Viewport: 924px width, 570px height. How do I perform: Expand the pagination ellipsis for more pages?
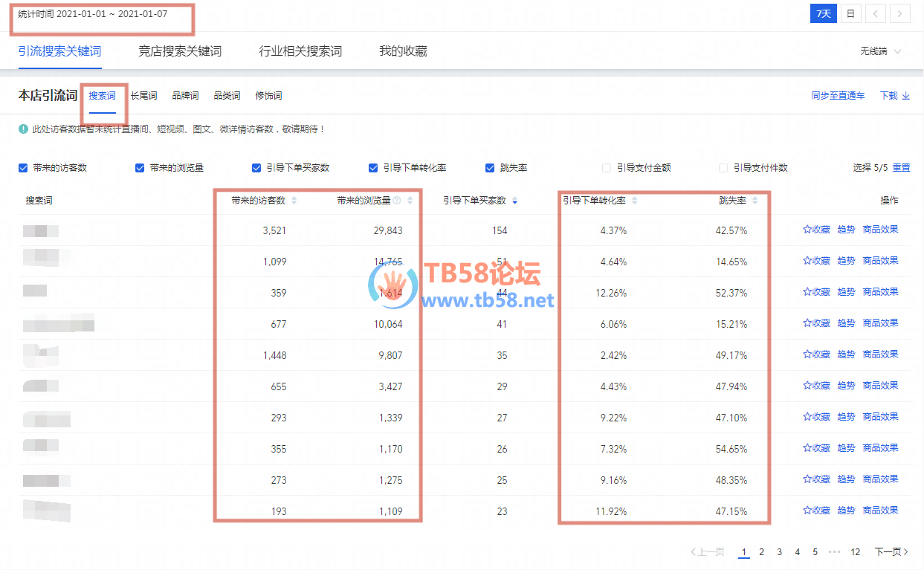point(834,552)
